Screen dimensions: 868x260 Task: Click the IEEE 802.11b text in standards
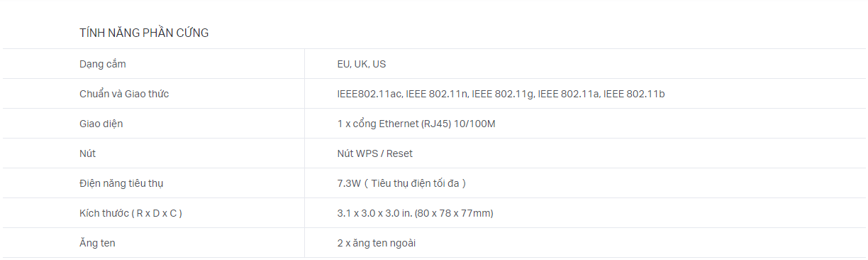click(634, 94)
